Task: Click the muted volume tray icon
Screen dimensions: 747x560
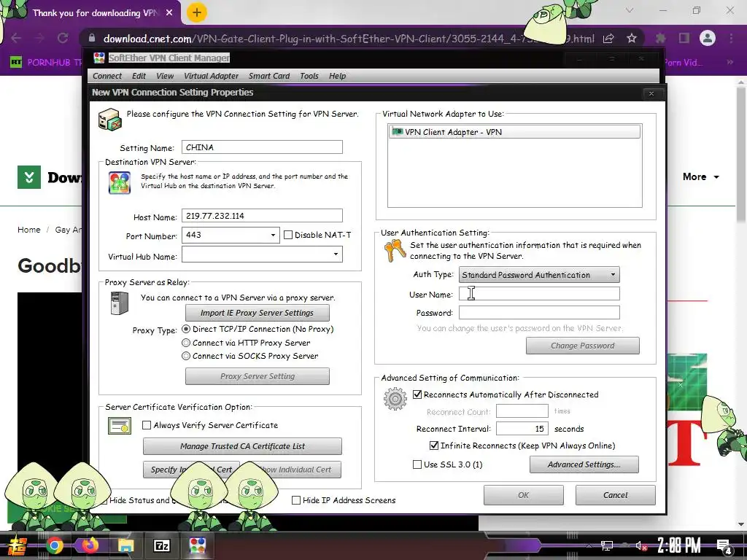Action: coord(641,545)
